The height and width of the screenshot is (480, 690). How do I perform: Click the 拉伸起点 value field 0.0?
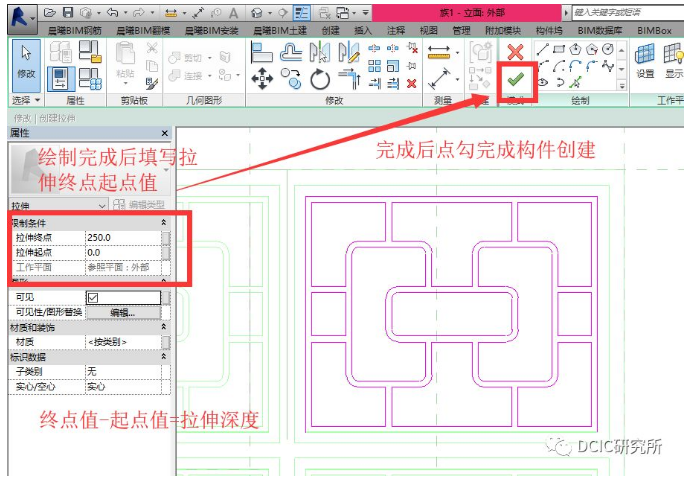tap(123, 253)
